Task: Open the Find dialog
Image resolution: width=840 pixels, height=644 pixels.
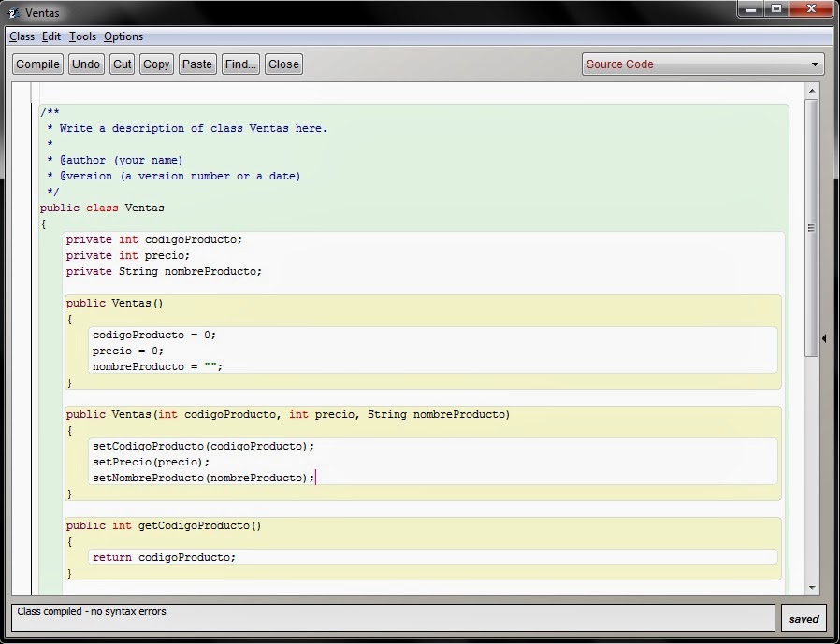Action: pos(239,64)
